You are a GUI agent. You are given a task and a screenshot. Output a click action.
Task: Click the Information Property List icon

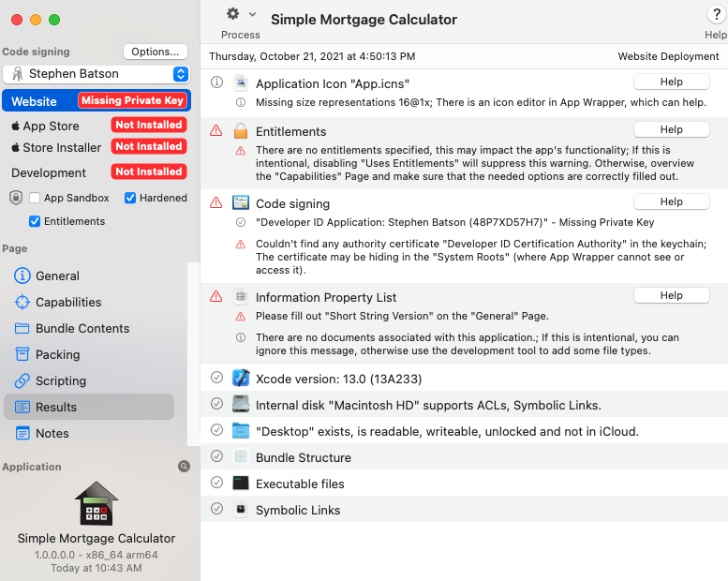tap(241, 297)
